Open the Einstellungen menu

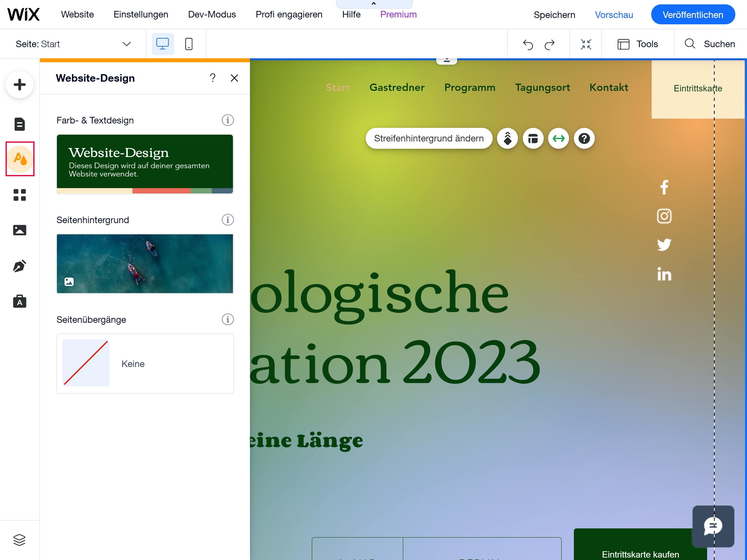141,14
